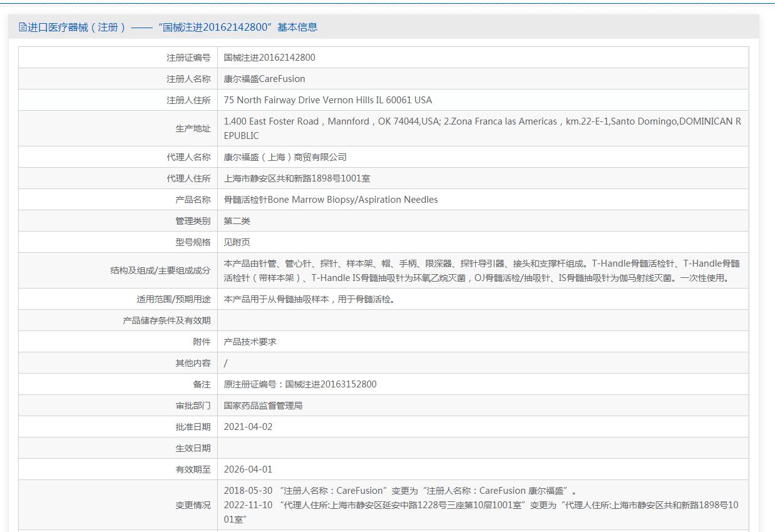Click the intended use text 本产品用于从骨髓抽吸样本
The image size is (775, 532).
(311, 299)
